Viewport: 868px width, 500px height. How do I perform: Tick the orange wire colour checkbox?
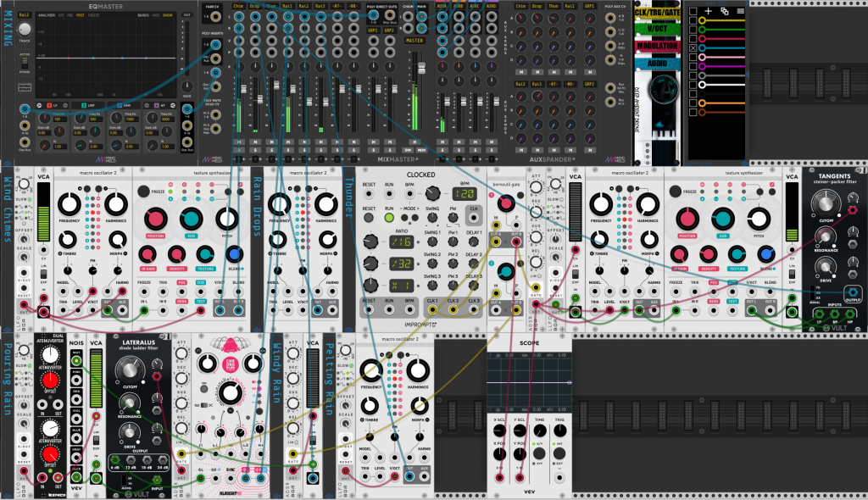[693, 103]
